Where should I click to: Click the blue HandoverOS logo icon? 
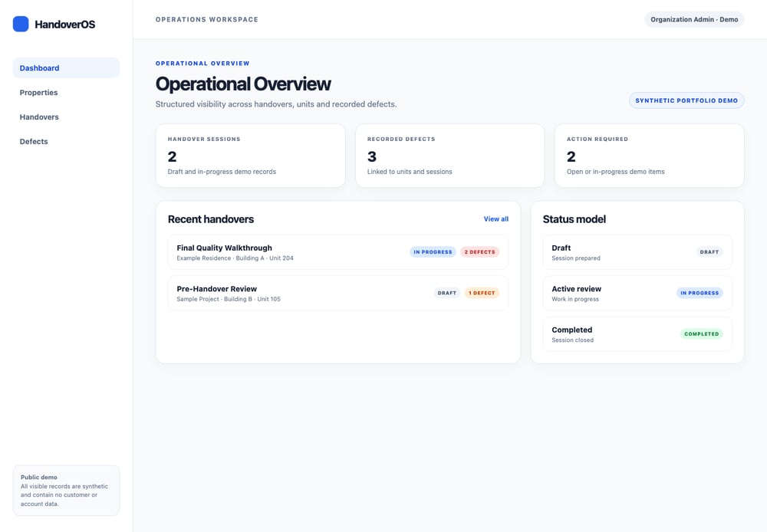click(21, 24)
